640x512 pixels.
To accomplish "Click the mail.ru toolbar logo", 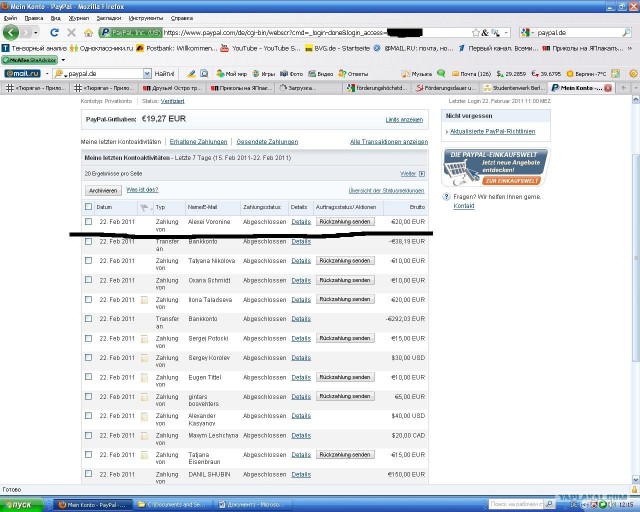I will [22, 73].
